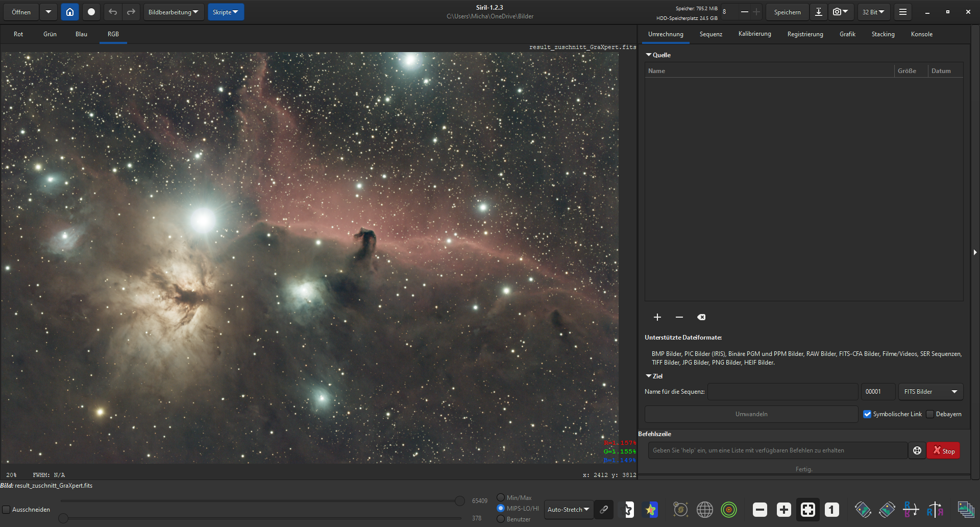Click the red Stop button
Image resolution: width=980 pixels, height=527 pixels.
click(x=944, y=450)
